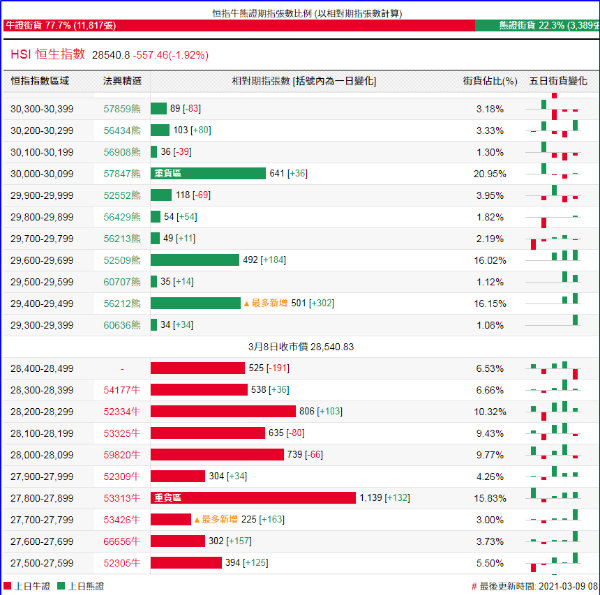Click the red bar showing 525 [-191]

[x=198, y=368]
